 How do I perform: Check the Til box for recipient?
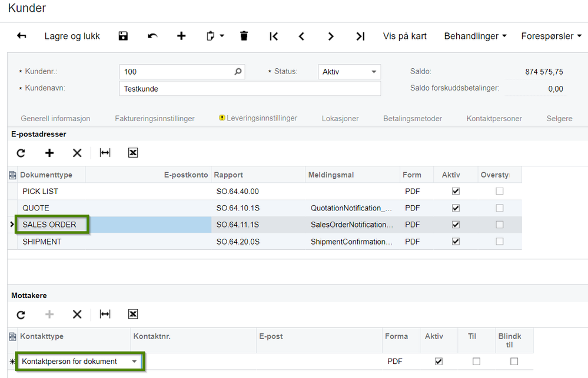point(476,362)
